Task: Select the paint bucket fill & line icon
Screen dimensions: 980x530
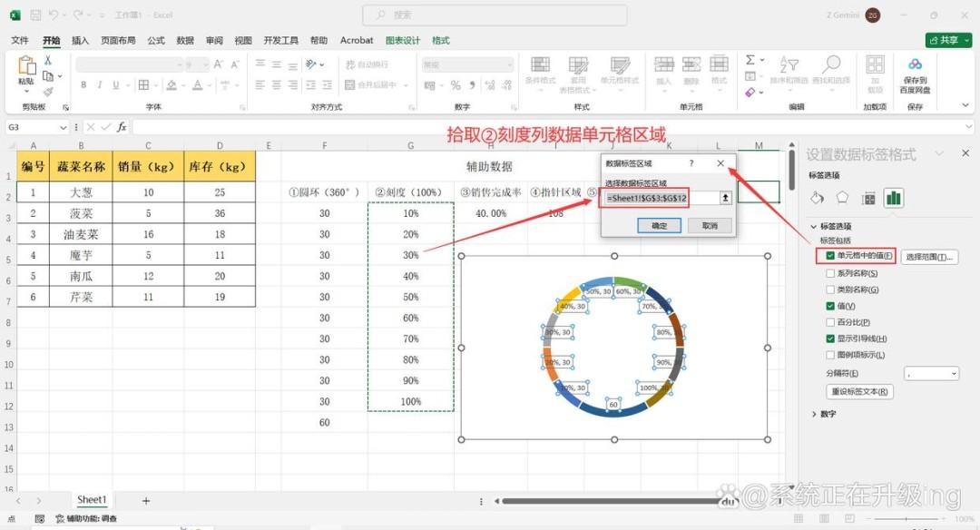Action: (x=817, y=198)
